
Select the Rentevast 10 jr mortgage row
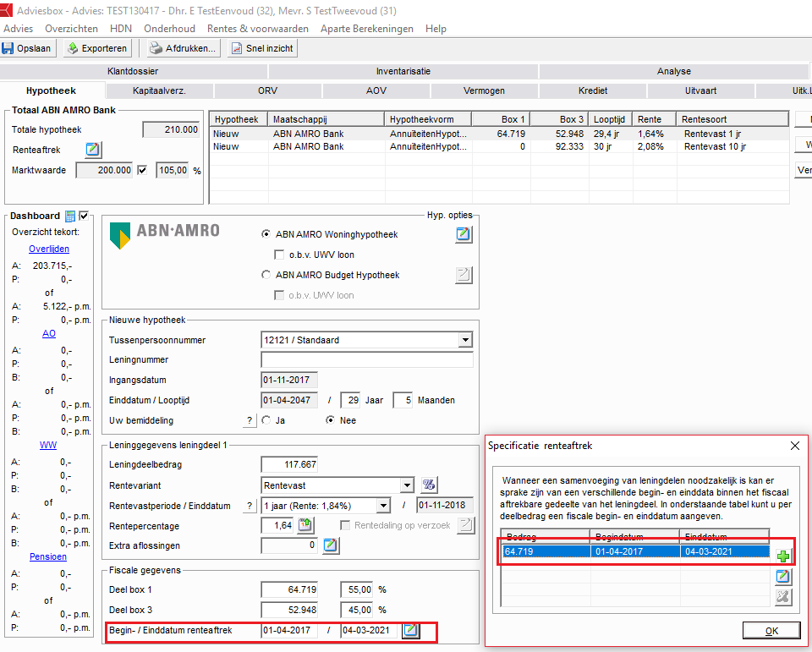(499, 146)
